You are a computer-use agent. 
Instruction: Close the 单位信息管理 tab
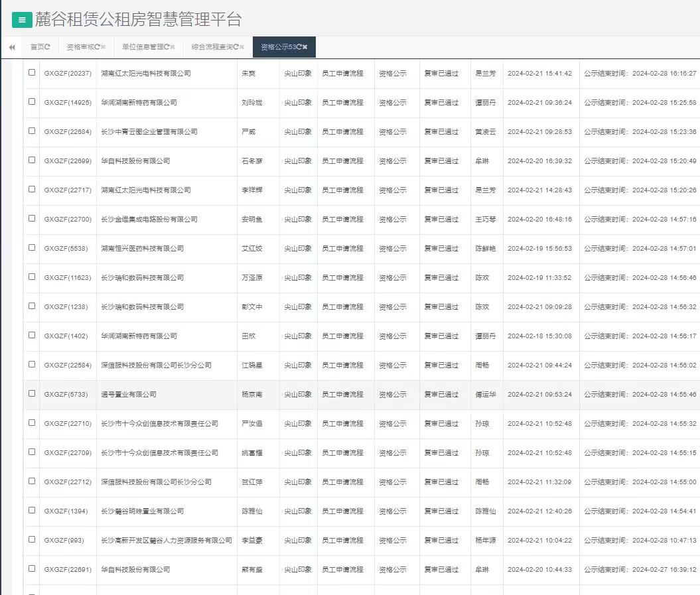click(x=173, y=47)
